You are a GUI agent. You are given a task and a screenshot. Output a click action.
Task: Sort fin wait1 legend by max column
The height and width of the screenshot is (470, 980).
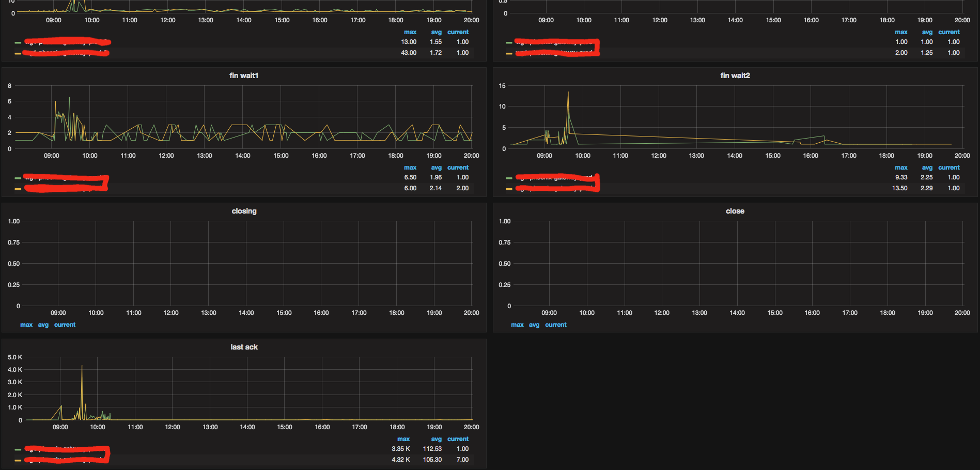pyautogui.click(x=410, y=168)
